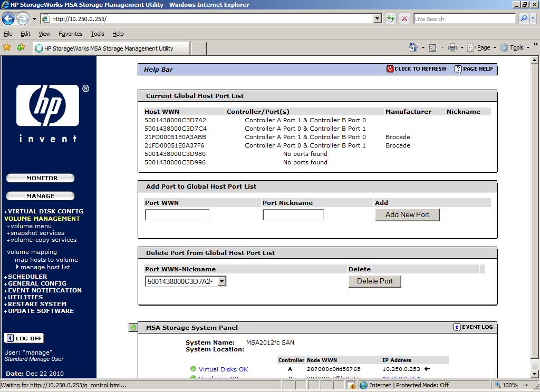Expand UTILITIES section
The height and width of the screenshot is (392, 540).
pos(23,297)
